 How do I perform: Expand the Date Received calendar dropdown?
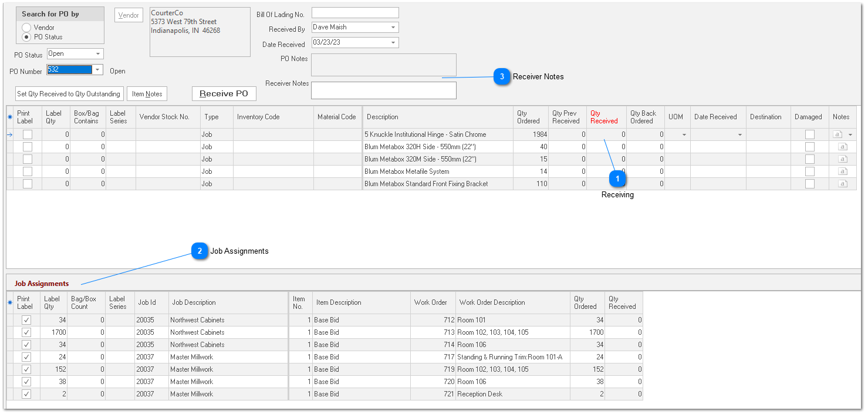point(393,42)
